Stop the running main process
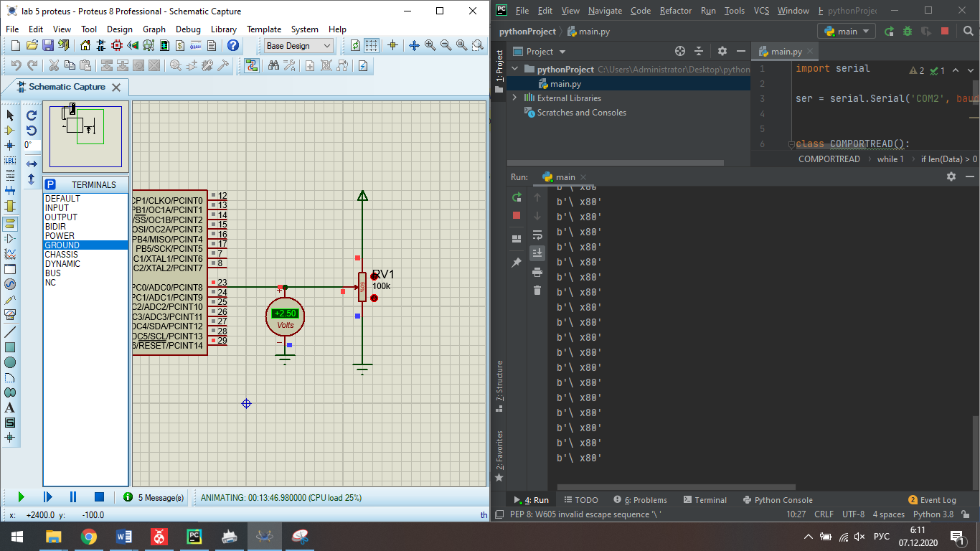980x551 pixels. point(517,215)
